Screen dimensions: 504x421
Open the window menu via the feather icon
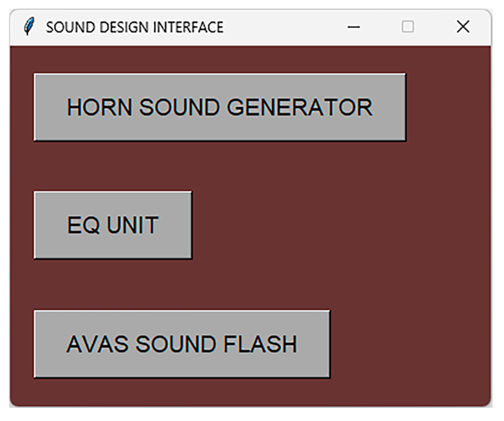[x=28, y=26]
